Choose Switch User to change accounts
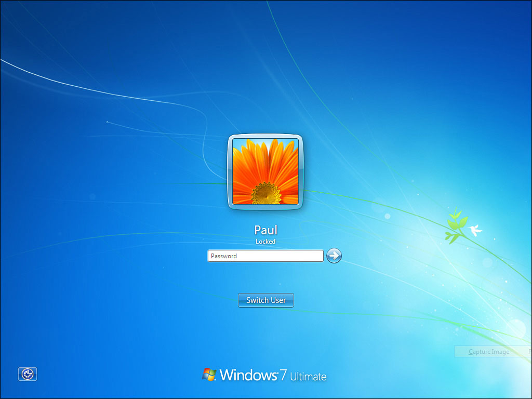Image resolution: width=532 pixels, height=399 pixels. [x=265, y=300]
